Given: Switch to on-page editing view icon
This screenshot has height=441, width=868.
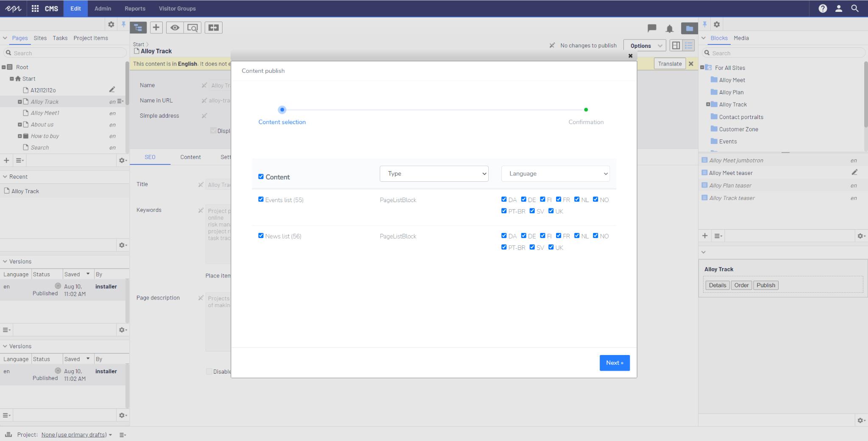Looking at the screenshot, I should (x=676, y=45).
